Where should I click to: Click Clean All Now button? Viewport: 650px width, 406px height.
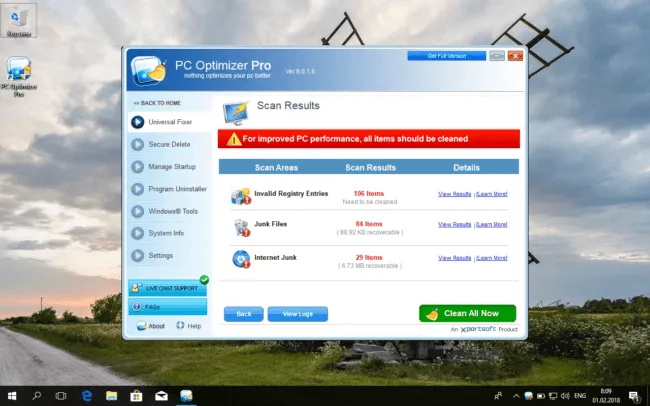pyautogui.click(x=468, y=314)
